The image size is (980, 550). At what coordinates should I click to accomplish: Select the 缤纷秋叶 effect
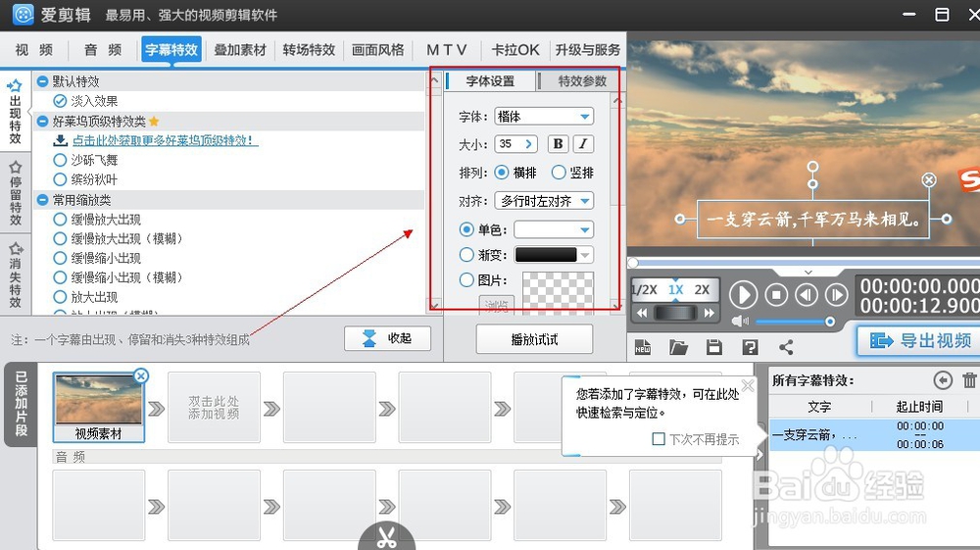60,179
